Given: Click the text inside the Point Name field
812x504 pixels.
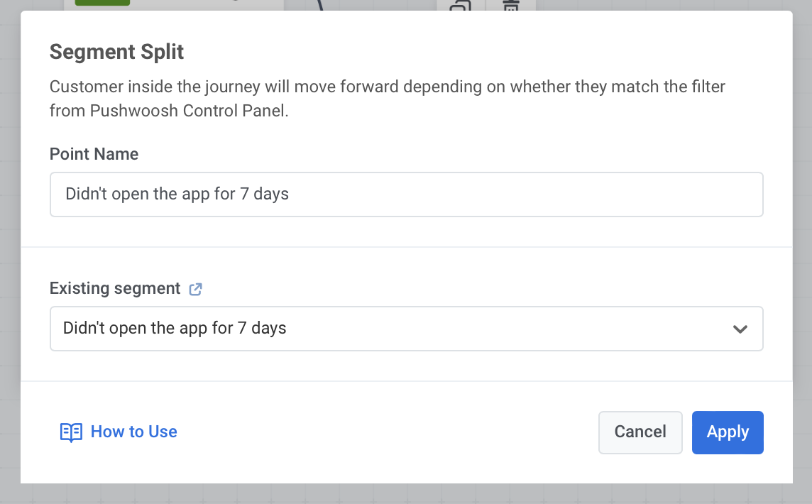Looking at the screenshot, I should point(177,194).
